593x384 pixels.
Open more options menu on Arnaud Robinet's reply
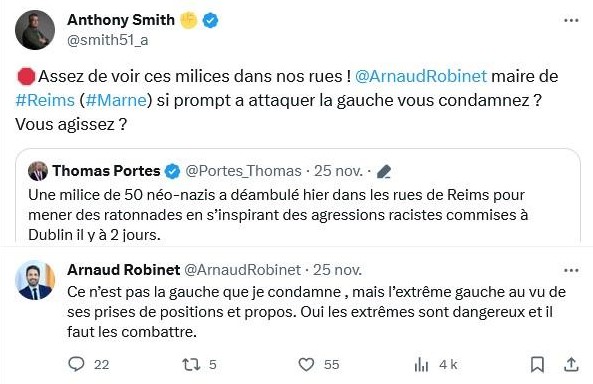tap(571, 270)
